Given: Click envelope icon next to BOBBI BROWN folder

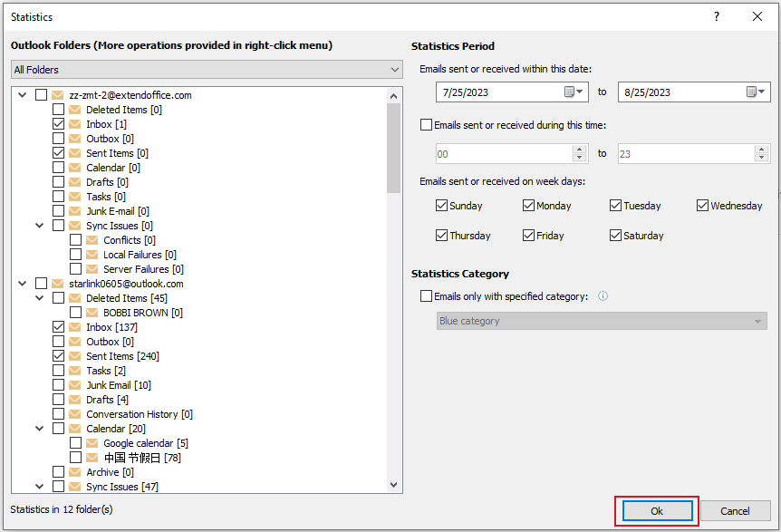Looking at the screenshot, I should 92,313.
